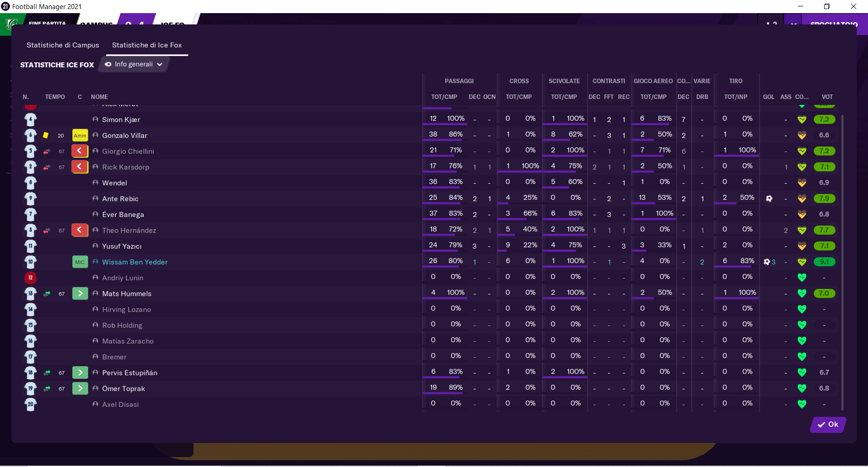
Task: Click the eye icon in Info generali
Action: [108, 64]
